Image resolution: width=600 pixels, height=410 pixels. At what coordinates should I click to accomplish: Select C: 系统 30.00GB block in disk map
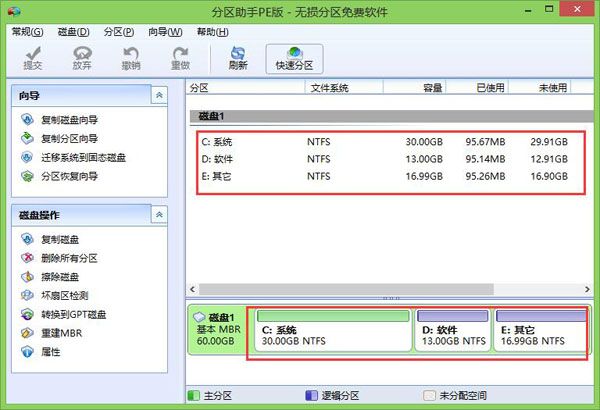pos(333,331)
